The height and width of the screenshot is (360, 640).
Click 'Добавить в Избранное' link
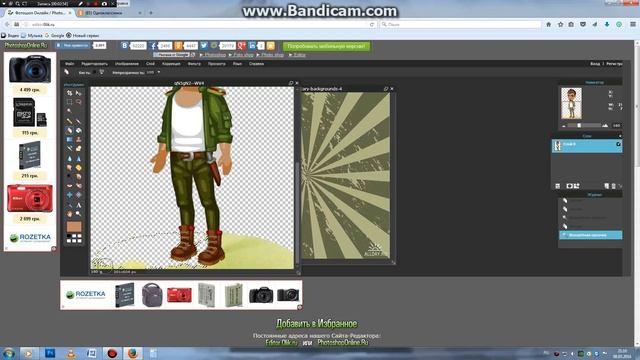click(316, 324)
